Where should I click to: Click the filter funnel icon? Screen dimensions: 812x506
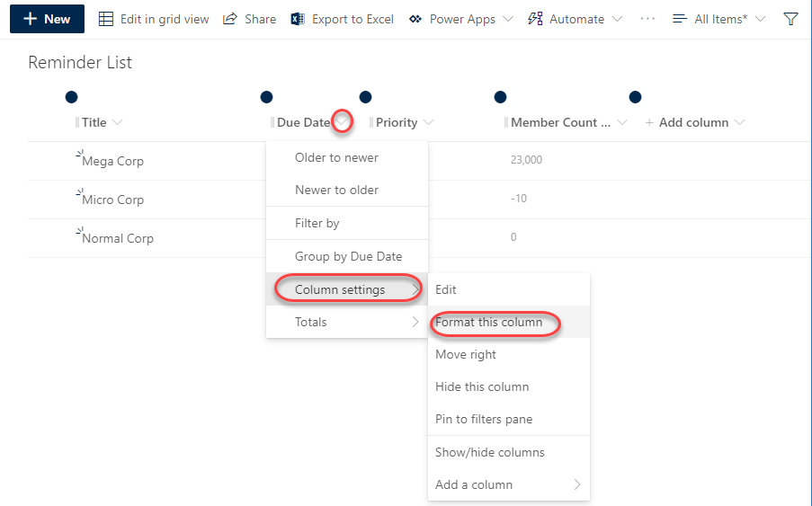tap(790, 19)
